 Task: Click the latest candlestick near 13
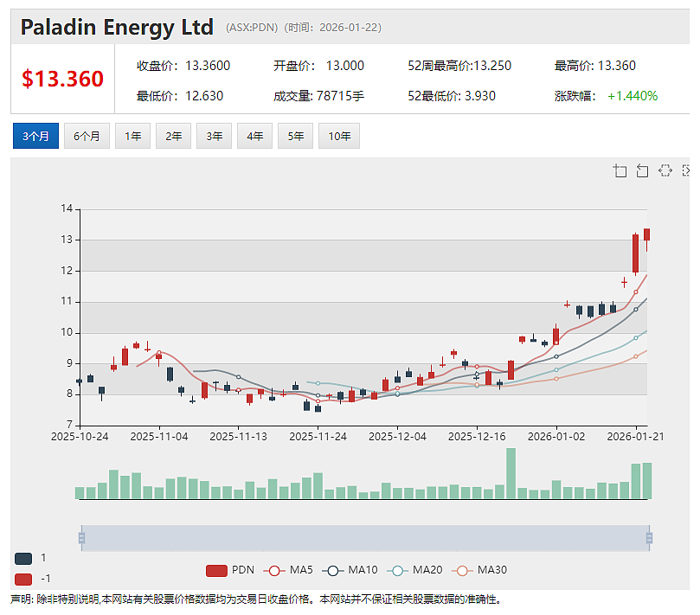[x=647, y=234]
